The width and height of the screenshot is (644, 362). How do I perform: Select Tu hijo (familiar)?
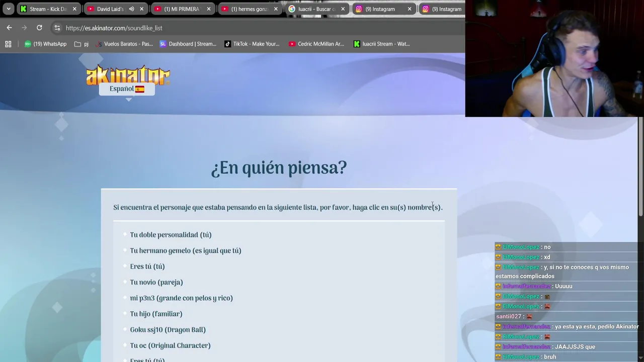pos(156,314)
